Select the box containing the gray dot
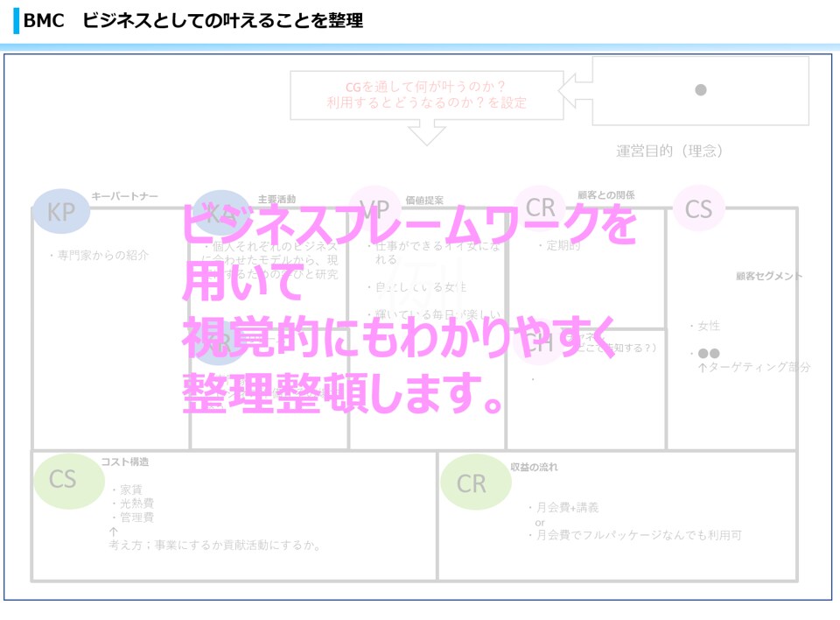 (700, 91)
